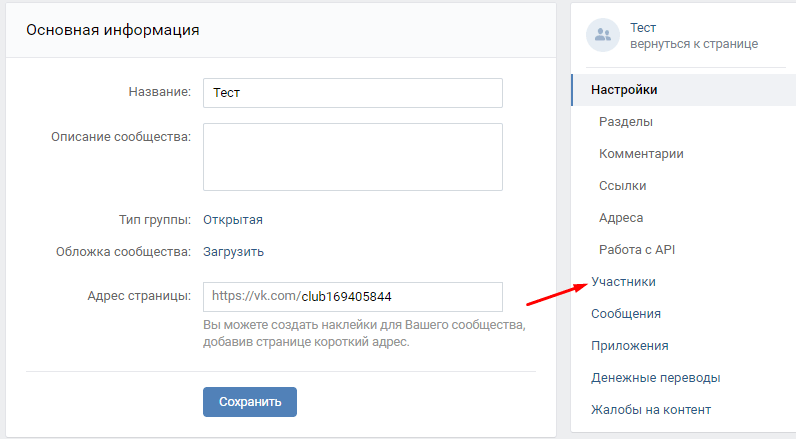Open the Приложения section
The image size is (796, 439).
(629, 346)
